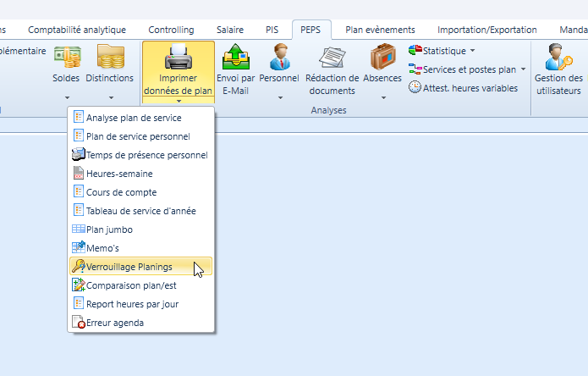The image size is (588, 376).
Task: Click the Cours de compte icon
Action: (x=79, y=191)
